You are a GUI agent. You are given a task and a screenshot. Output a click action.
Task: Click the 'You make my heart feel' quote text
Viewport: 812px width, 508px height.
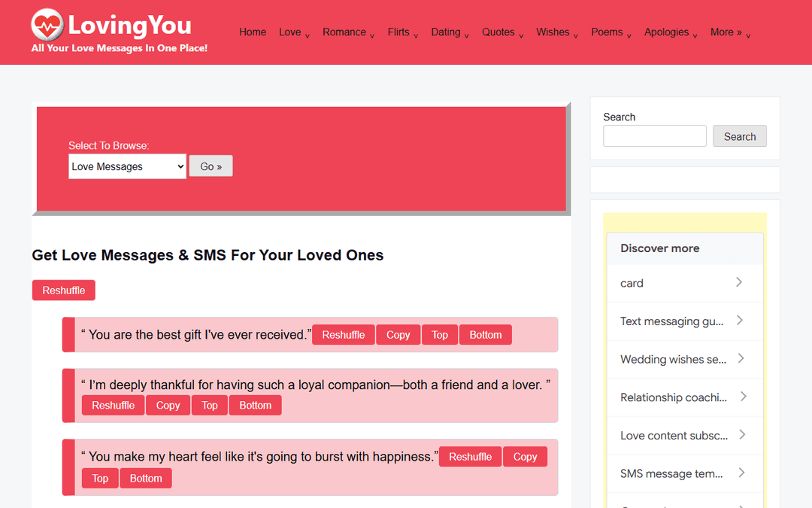(259, 457)
